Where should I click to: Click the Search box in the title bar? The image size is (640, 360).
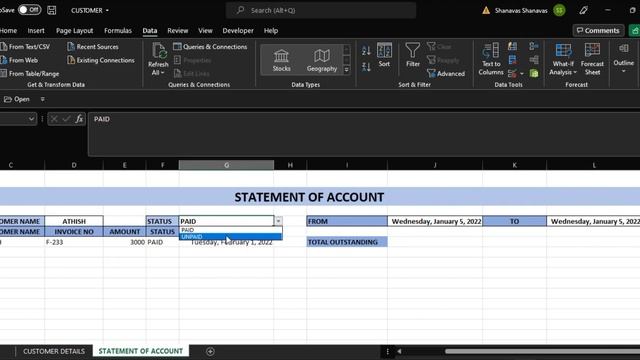pyautogui.click(x=321, y=10)
